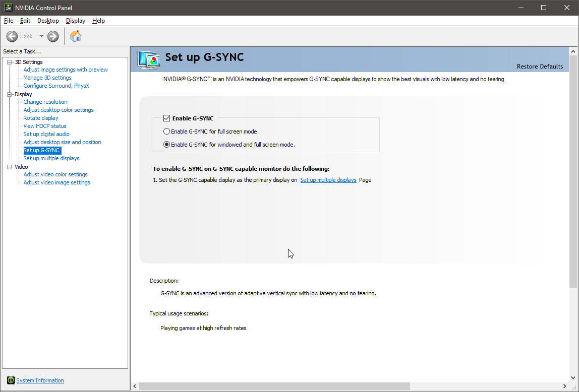Click the Forward arrow button

(x=53, y=36)
